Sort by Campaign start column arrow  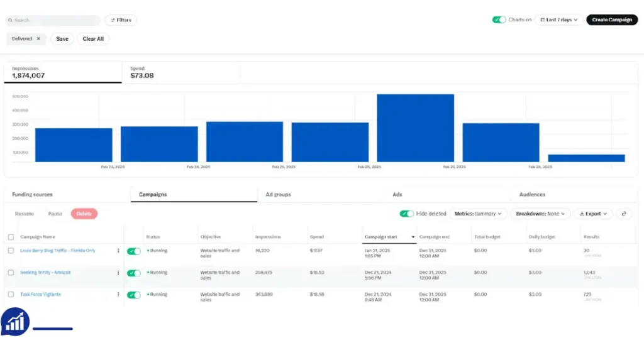(x=413, y=237)
